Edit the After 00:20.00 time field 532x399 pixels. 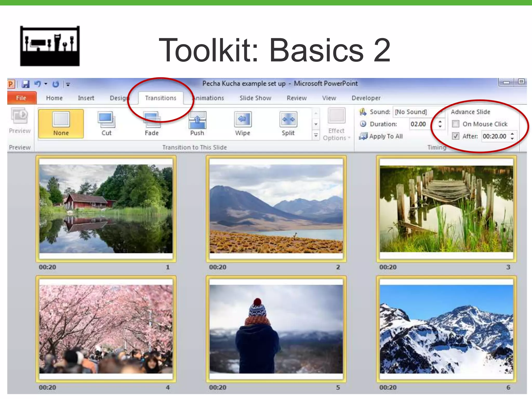coord(495,136)
